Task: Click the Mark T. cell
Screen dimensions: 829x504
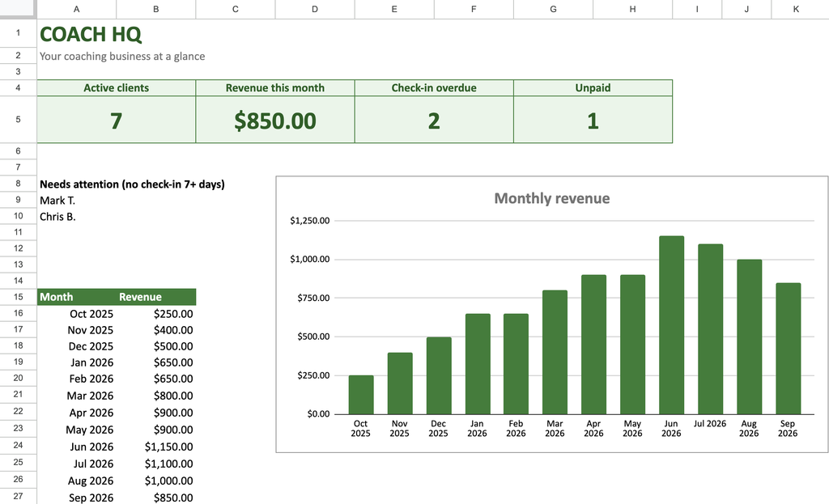Action: pyautogui.click(x=77, y=201)
